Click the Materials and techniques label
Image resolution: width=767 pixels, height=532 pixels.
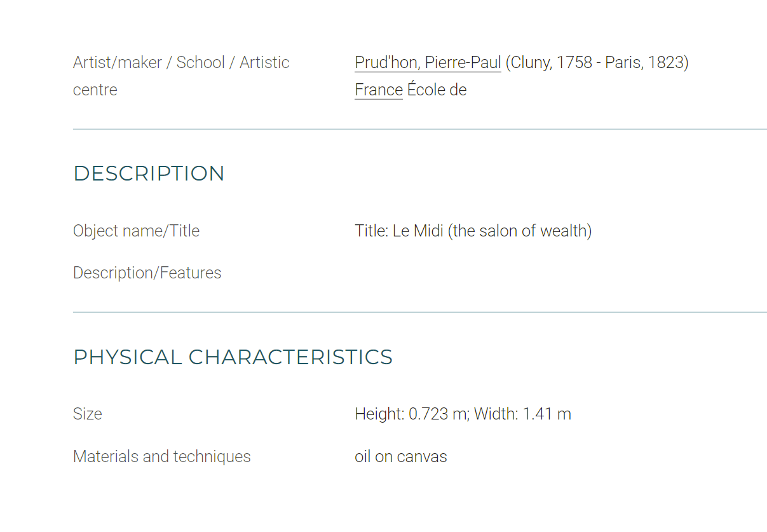162,456
